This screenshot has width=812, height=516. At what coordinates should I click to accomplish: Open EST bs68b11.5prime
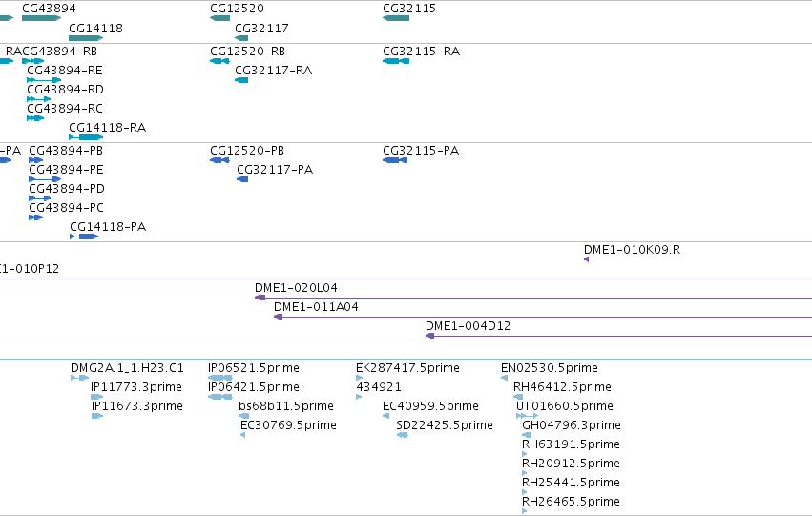tap(286, 406)
